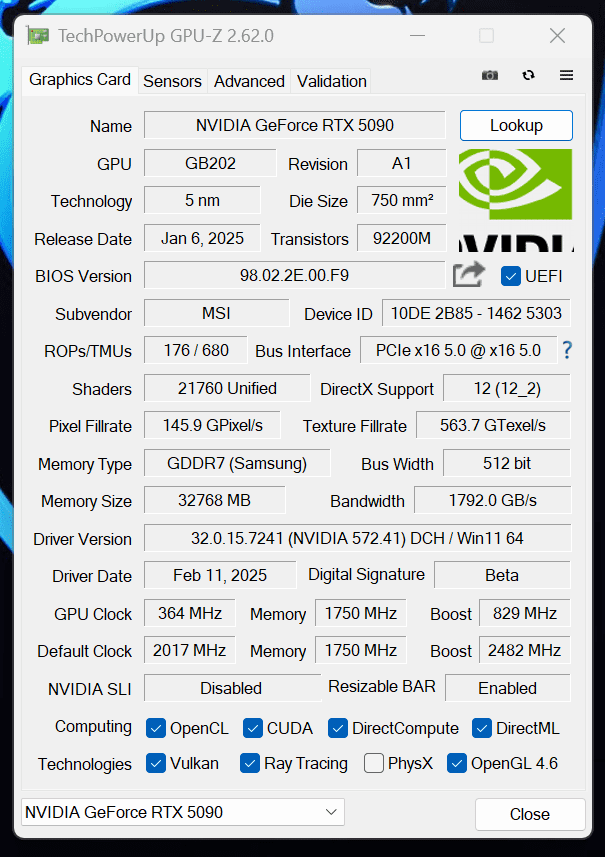Open the GPU selection dropdown
The height and width of the screenshot is (857, 605).
[x=183, y=812]
